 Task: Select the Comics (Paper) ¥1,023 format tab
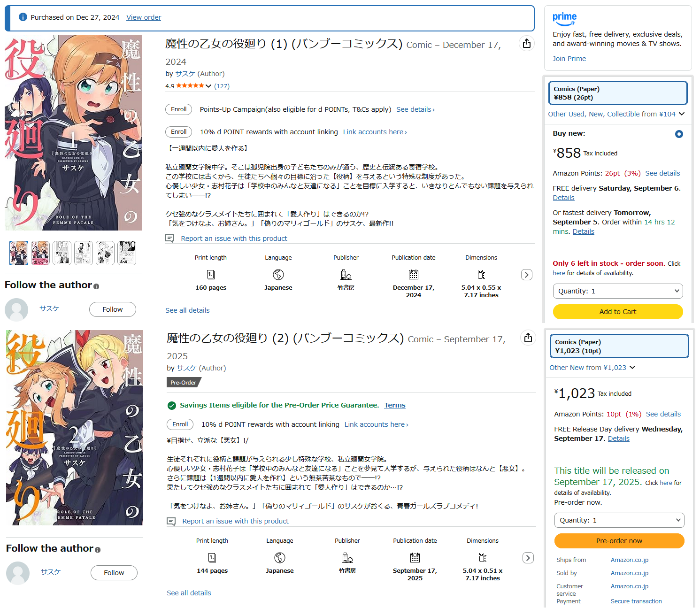(x=619, y=346)
